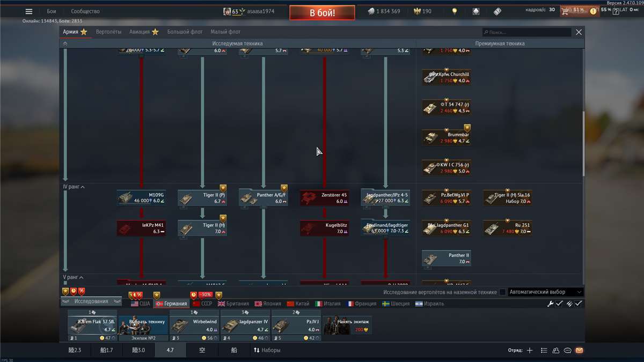Add a squad member with plus icon
Viewport: 644px width, 362px height.
[x=530, y=350]
